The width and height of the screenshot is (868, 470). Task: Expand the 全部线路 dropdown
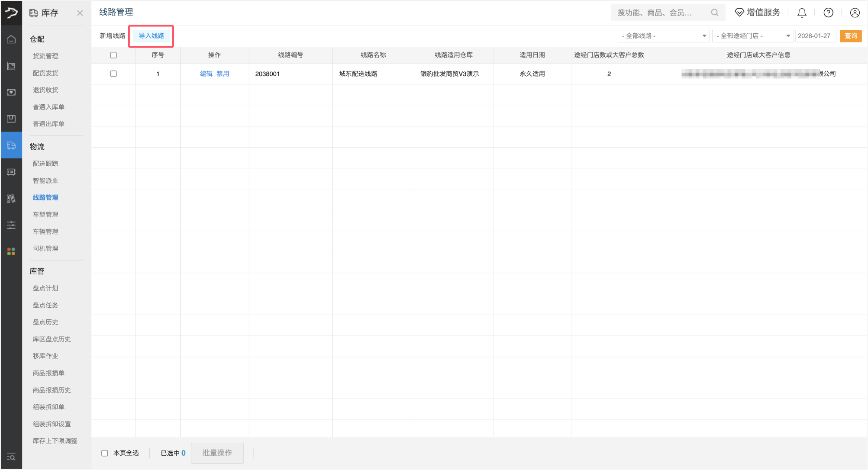(x=663, y=36)
